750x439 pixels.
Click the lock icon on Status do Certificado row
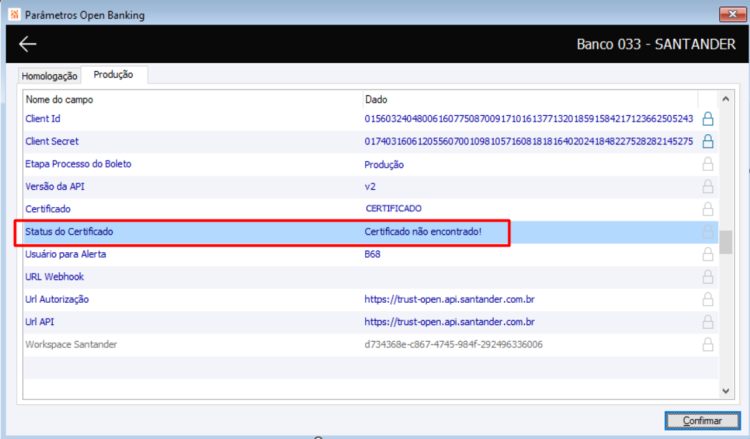click(x=707, y=232)
